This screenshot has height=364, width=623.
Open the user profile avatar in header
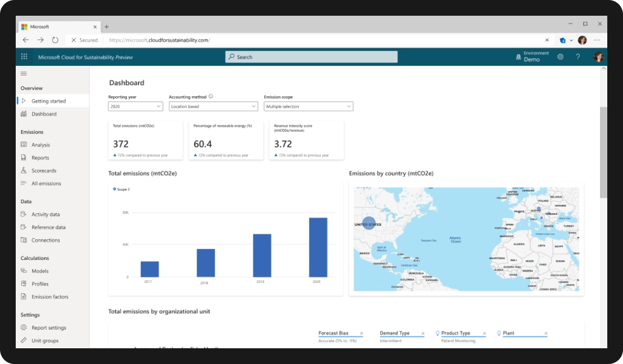click(598, 57)
